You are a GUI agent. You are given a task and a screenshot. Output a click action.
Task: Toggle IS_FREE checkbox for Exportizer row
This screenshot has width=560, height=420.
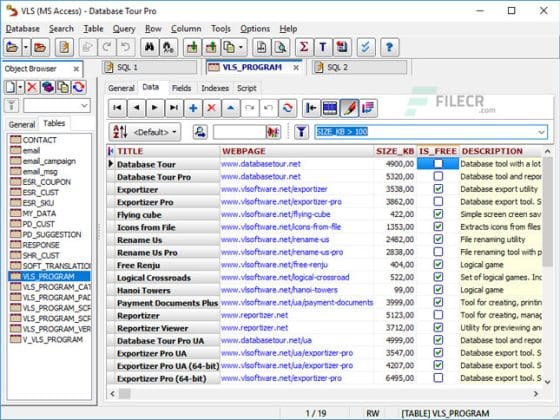pyautogui.click(x=438, y=189)
